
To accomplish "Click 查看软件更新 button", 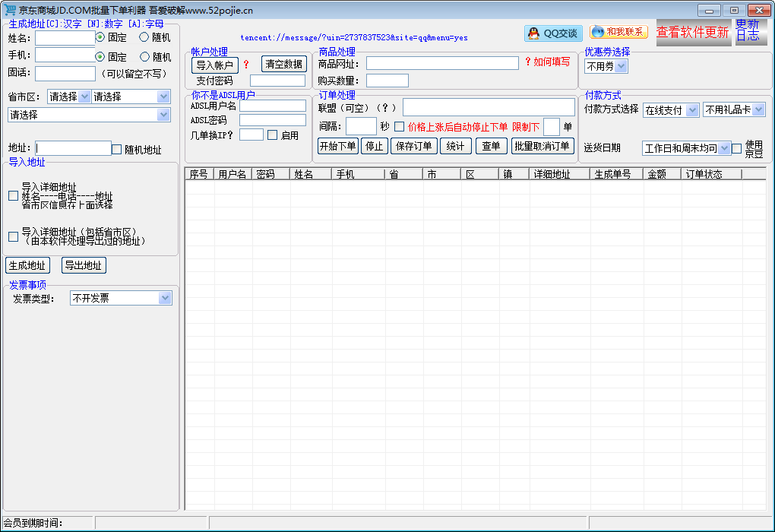I will (x=693, y=33).
